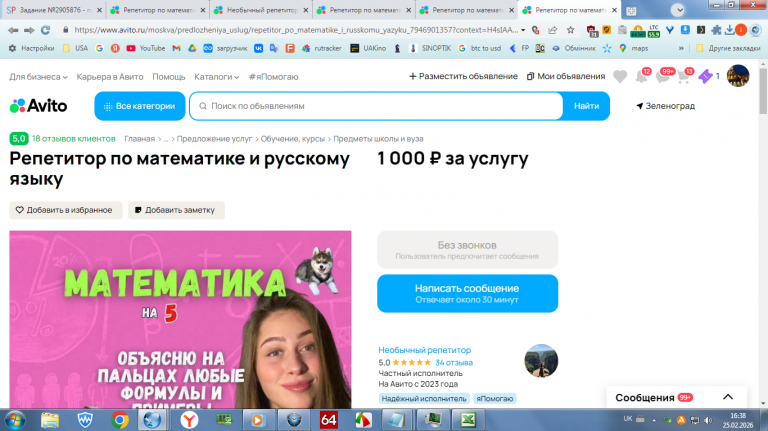Show hidden bookmarks with the double chevron
Image resolution: width=768 pixels, height=431 pixels.
tap(681, 48)
